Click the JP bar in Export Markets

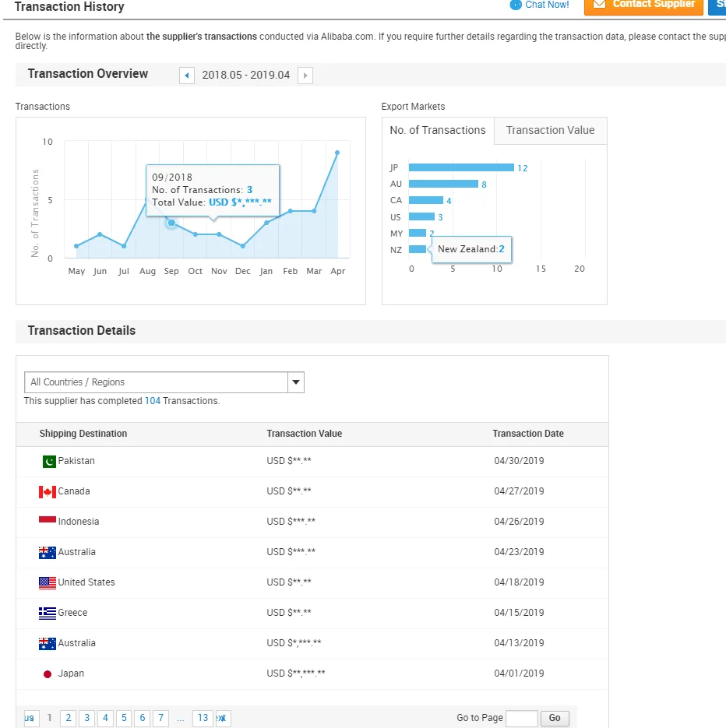[x=461, y=168]
